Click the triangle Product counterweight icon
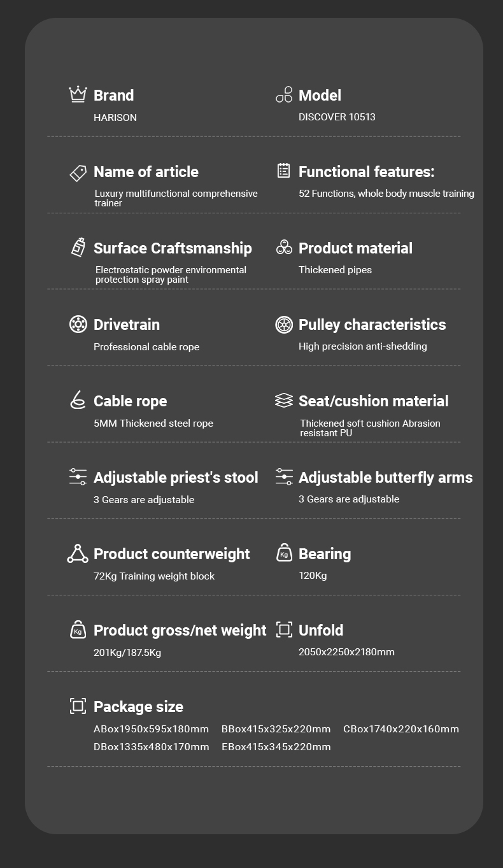The width and height of the screenshot is (503, 868). click(x=78, y=553)
